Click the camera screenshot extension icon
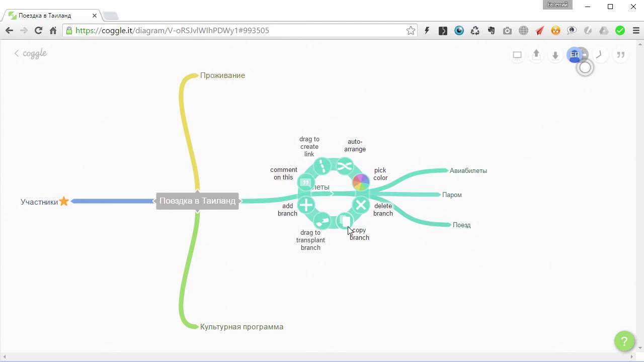644x362 pixels. [507, 31]
